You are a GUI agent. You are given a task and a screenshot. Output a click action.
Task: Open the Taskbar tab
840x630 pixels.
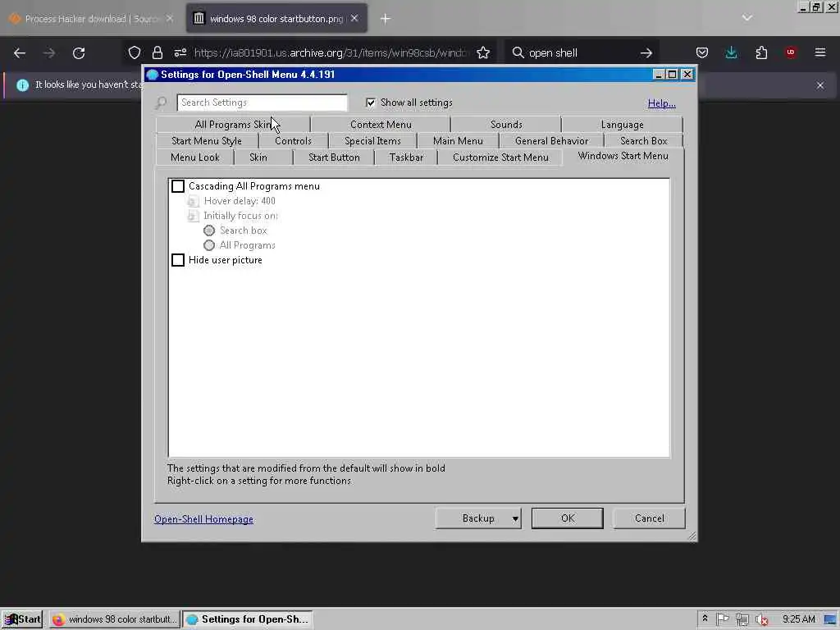click(406, 157)
